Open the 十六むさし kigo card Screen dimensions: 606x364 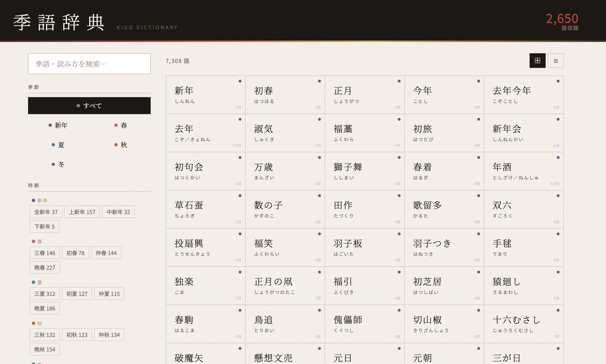click(x=523, y=324)
